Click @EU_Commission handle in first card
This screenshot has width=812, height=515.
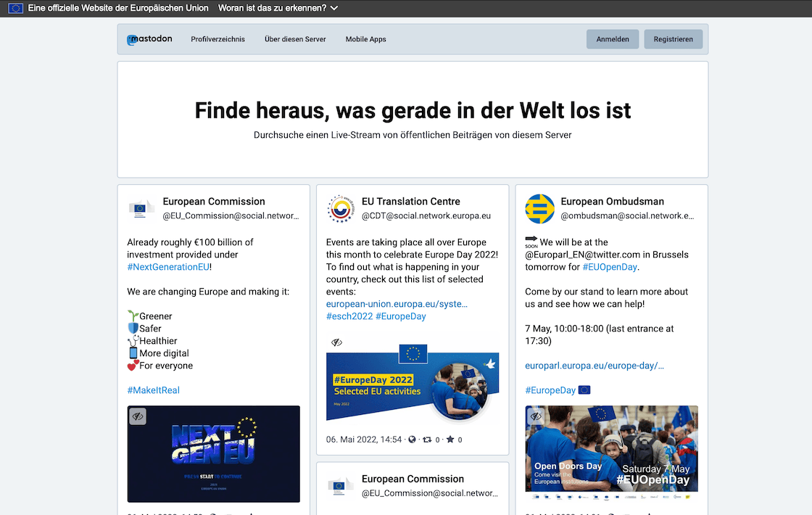click(x=231, y=216)
